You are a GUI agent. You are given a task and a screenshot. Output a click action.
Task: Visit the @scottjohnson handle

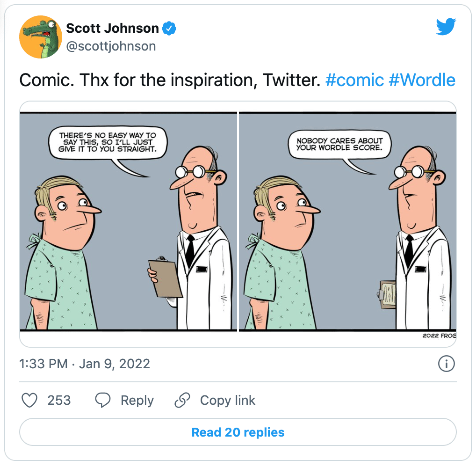[111, 46]
